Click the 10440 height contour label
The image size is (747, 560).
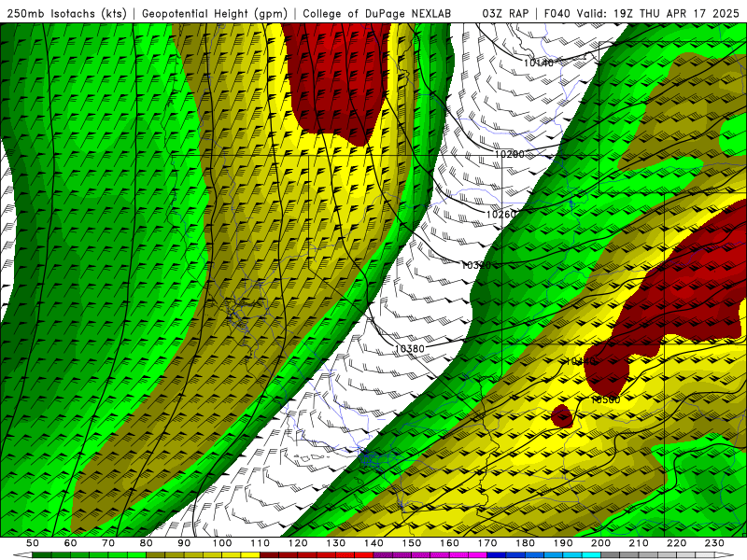point(580,361)
